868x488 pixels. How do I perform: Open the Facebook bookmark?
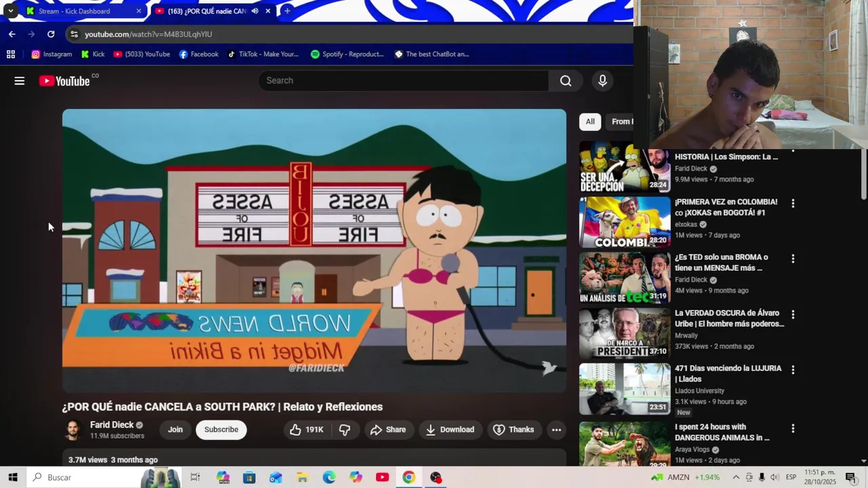(199, 54)
